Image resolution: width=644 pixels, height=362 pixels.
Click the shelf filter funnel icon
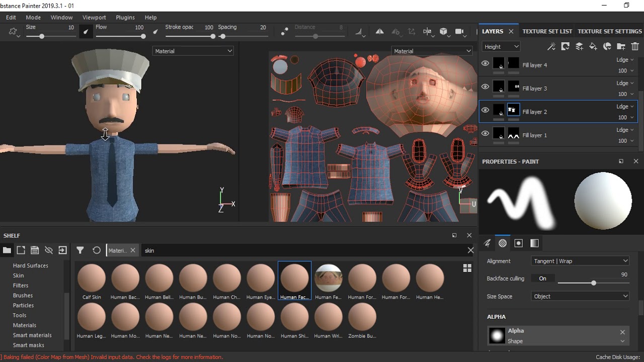click(80, 250)
